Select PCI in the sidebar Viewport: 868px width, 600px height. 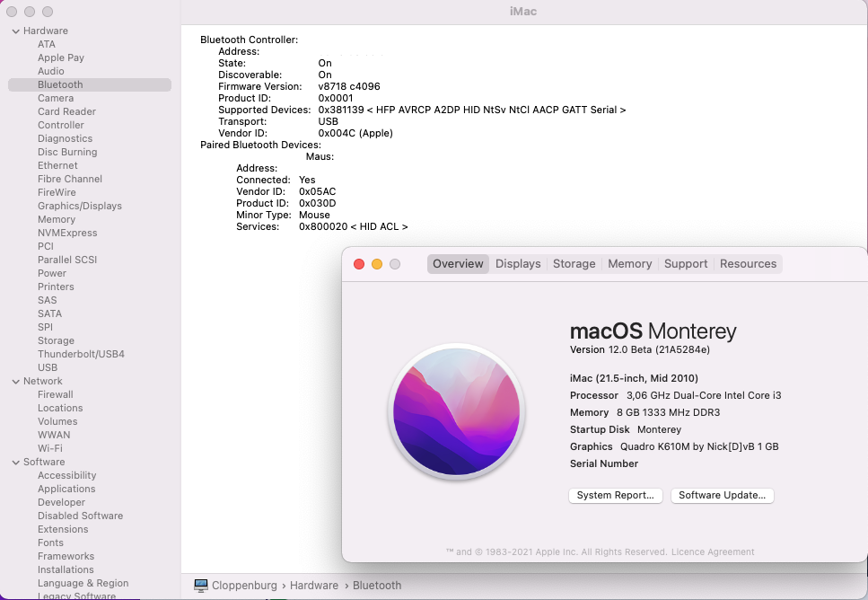click(x=46, y=246)
